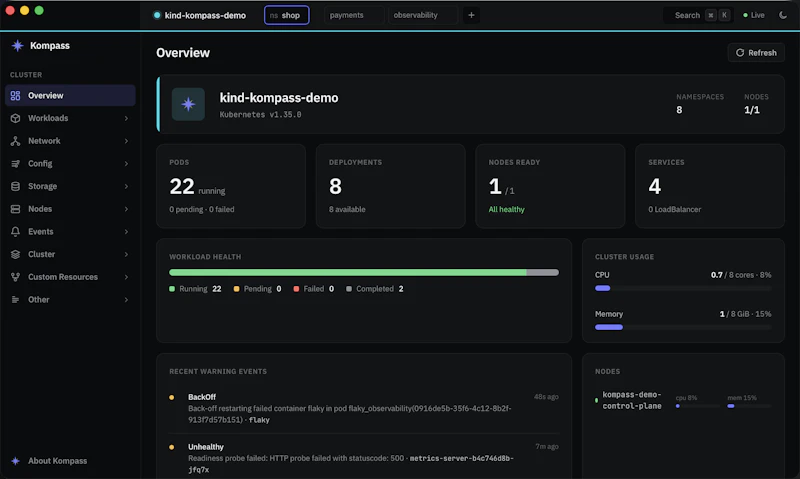The height and width of the screenshot is (479, 800).
Task: Click the Cluster layers icon
Action: pyautogui.click(x=15, y=254)
